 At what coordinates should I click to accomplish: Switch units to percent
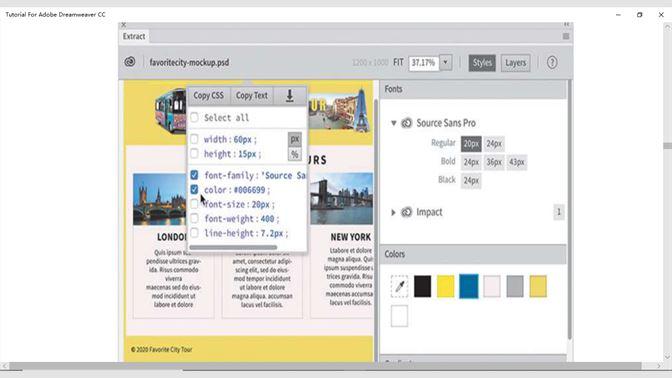(294, 154)
